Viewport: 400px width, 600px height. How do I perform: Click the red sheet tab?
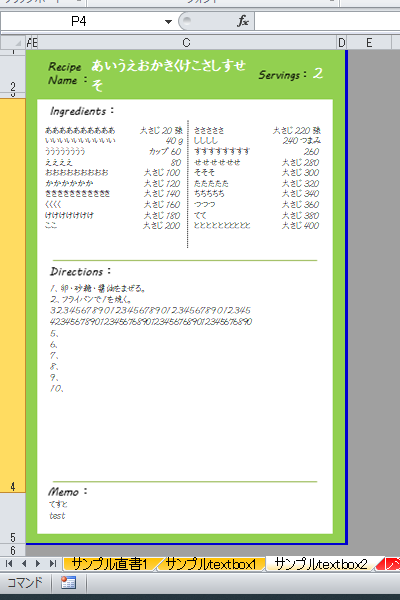[x=391, y=564]
